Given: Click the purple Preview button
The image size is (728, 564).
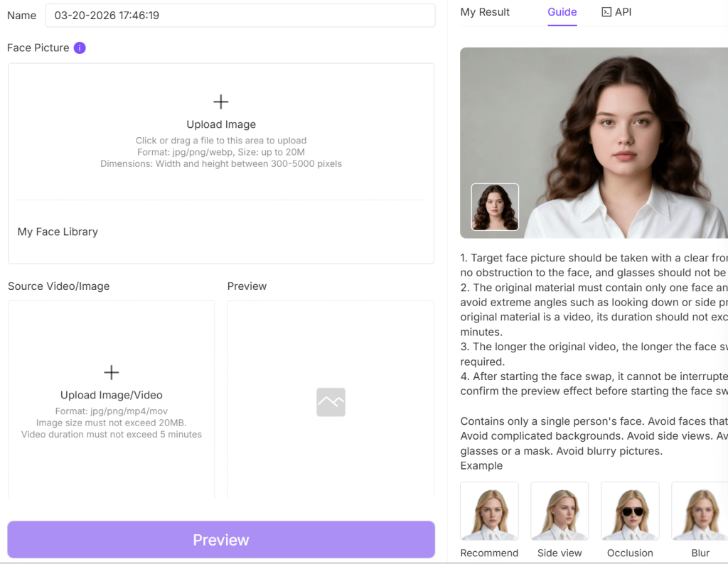Looking at the screenshot, I should (x=221, y=539).
